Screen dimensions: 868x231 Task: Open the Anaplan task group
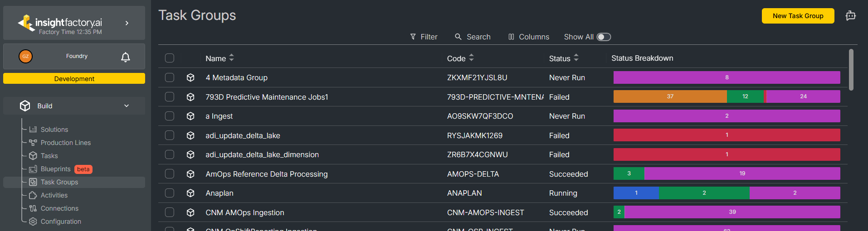(219, 193)
